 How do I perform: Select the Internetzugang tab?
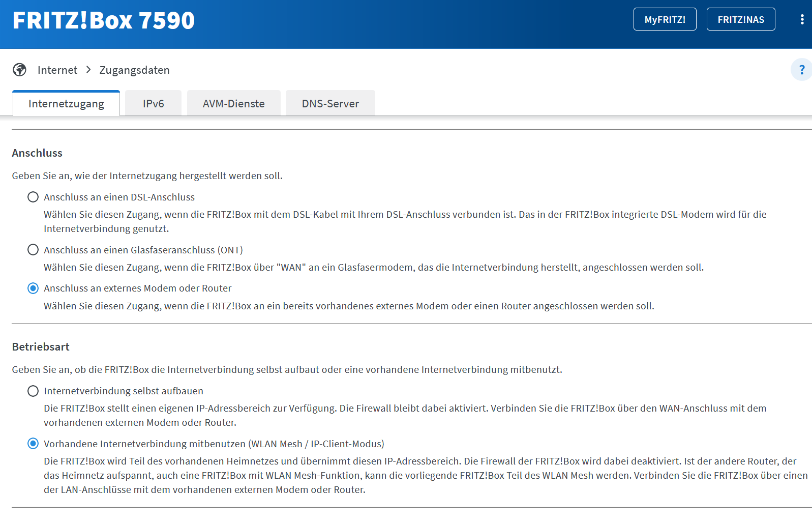(66, 103)
